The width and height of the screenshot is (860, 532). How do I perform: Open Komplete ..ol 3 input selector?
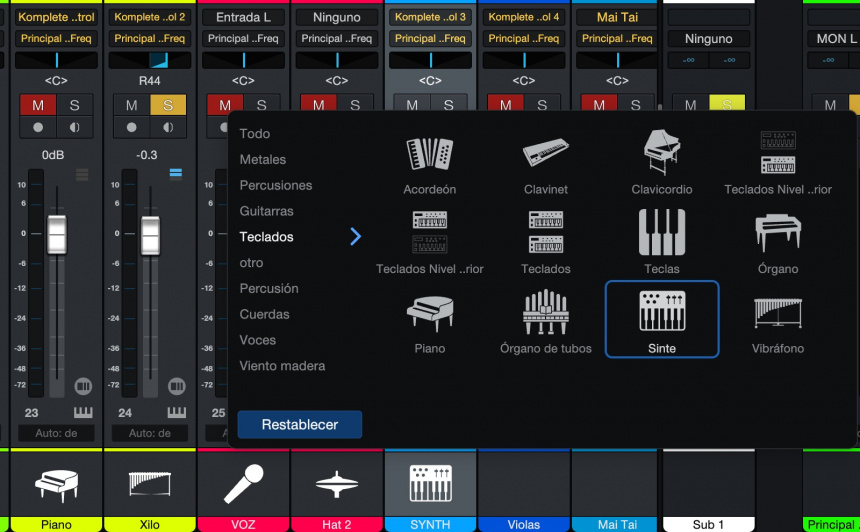click(x=431, y=17)
